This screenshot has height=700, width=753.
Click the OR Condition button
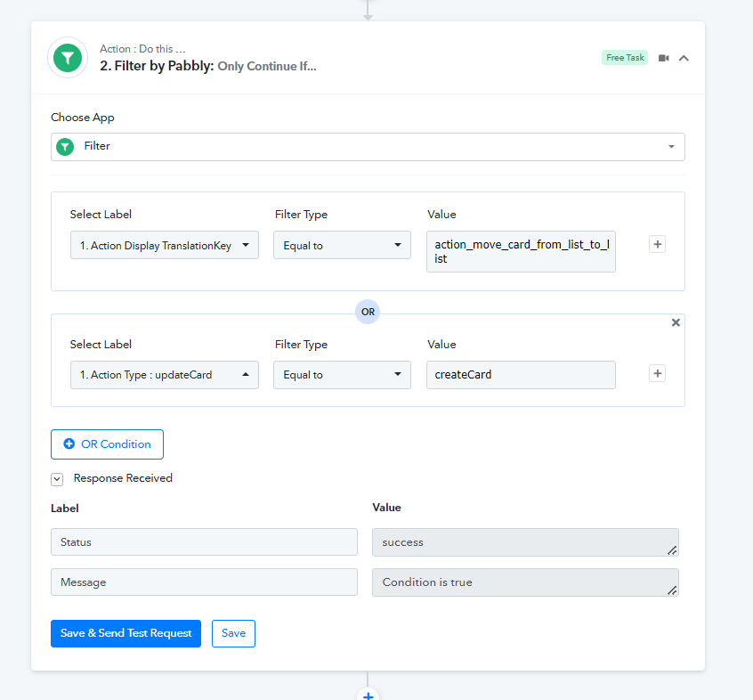coord(107,444)
